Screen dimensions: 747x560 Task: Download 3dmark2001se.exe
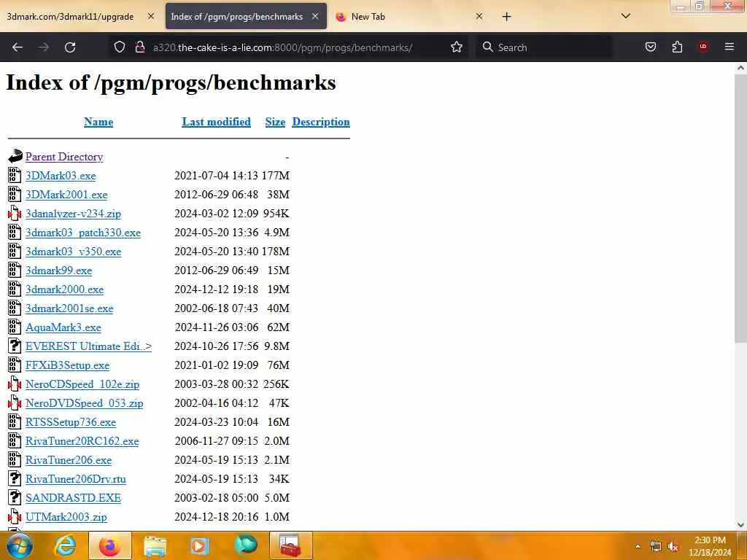[69, 308]
